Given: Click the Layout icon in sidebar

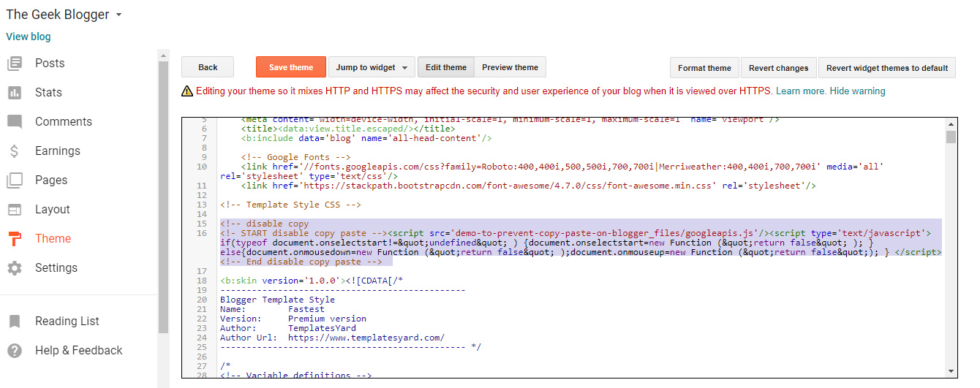Looking at the screenshot, I should tap(15, 210).
